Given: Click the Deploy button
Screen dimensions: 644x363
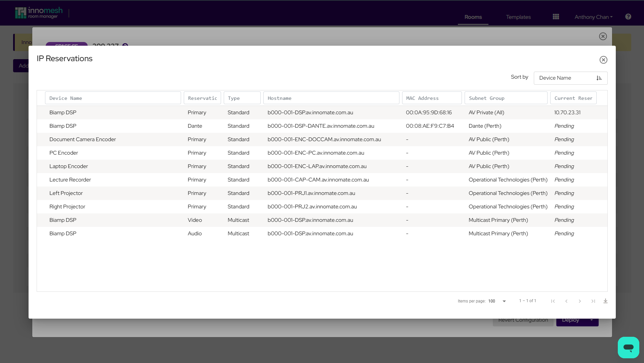Looking at the screenshot, I should tap(570, 320).
